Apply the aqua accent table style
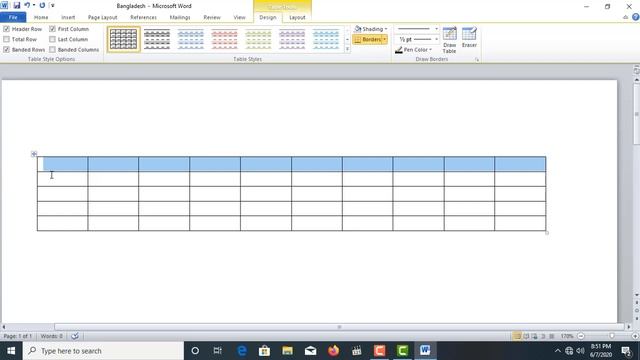This screenshot has width=640, height=360. pyautogui.click(x=326, y=39)
